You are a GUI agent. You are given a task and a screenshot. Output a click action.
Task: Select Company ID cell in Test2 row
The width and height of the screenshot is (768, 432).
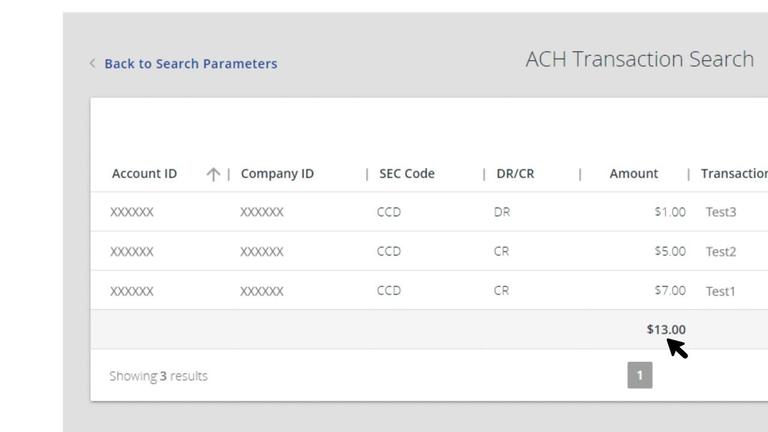262,252
